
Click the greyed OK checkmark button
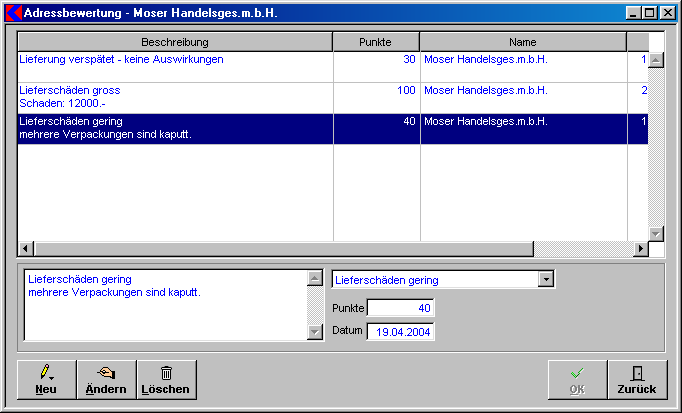(577, 379)
